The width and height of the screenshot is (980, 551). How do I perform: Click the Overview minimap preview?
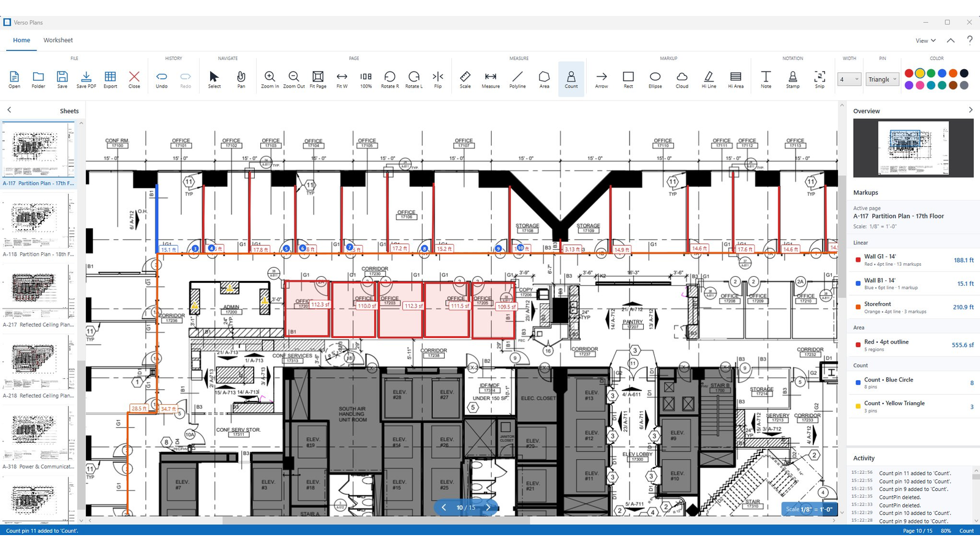point(913,148)
